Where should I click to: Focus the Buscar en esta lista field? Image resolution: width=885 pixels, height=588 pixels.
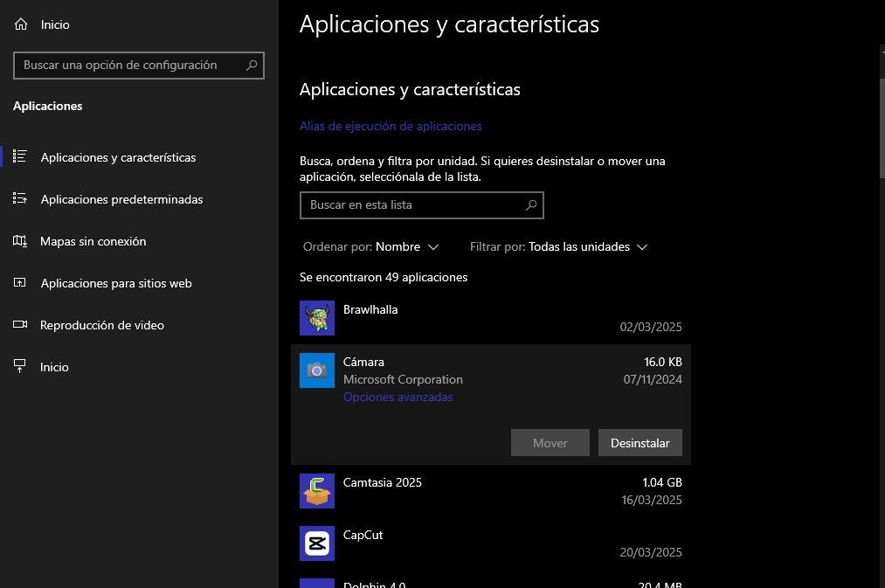[422, 205]
